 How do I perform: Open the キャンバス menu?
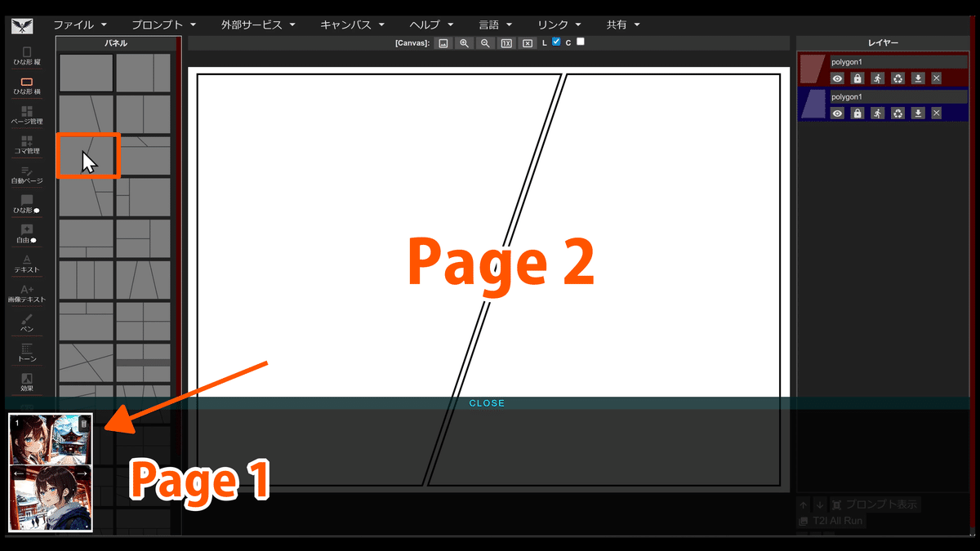click(x=346, y=24)
